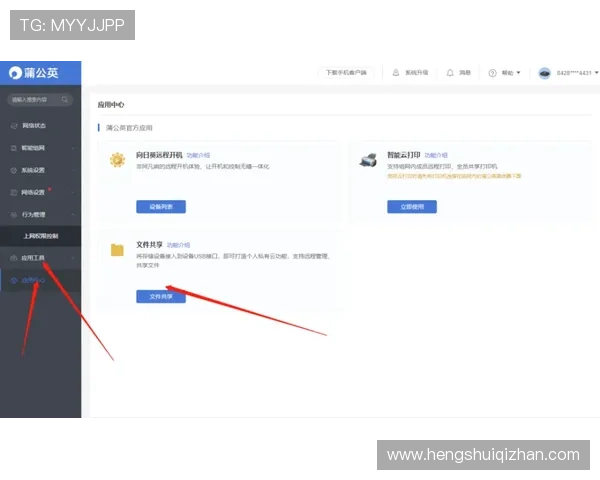Click the notification bell icon

450,73
